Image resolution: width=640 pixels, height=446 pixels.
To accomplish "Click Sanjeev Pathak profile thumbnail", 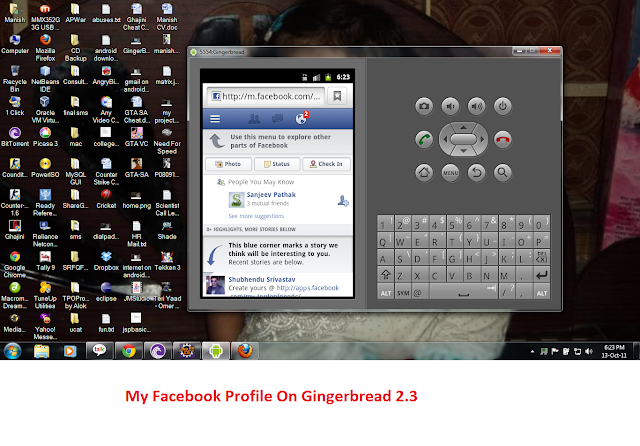I will pos(236,200).
